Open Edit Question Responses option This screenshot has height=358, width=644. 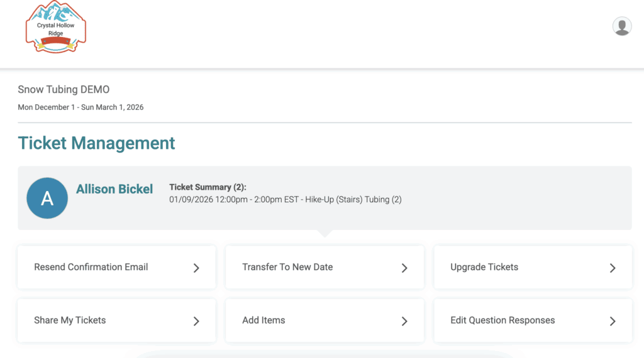(x=533, y=321)
